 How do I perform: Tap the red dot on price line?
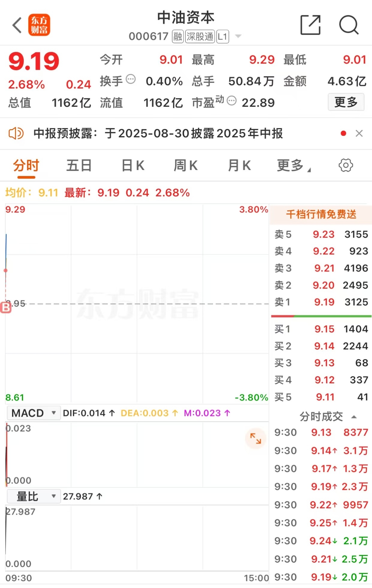5,271
